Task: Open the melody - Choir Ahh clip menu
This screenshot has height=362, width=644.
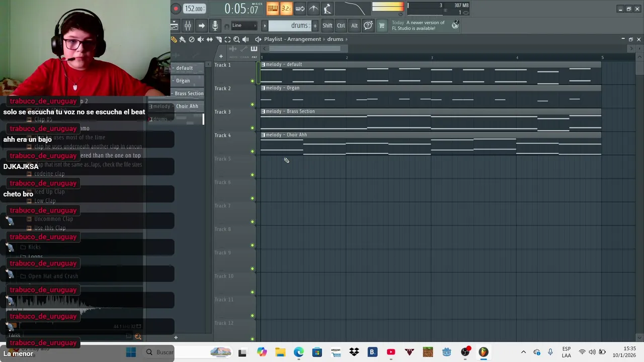Action: coord(263,135)
